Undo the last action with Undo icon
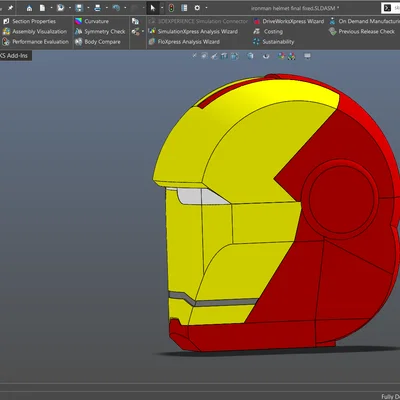Viewport: 400px width, 400px height. coord(116,8)
